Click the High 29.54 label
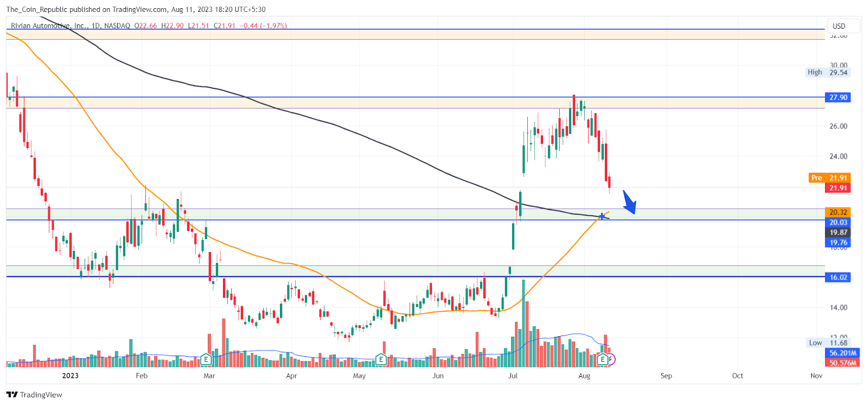The height and width of the screenshot is (405, 868). coord(828,72)
